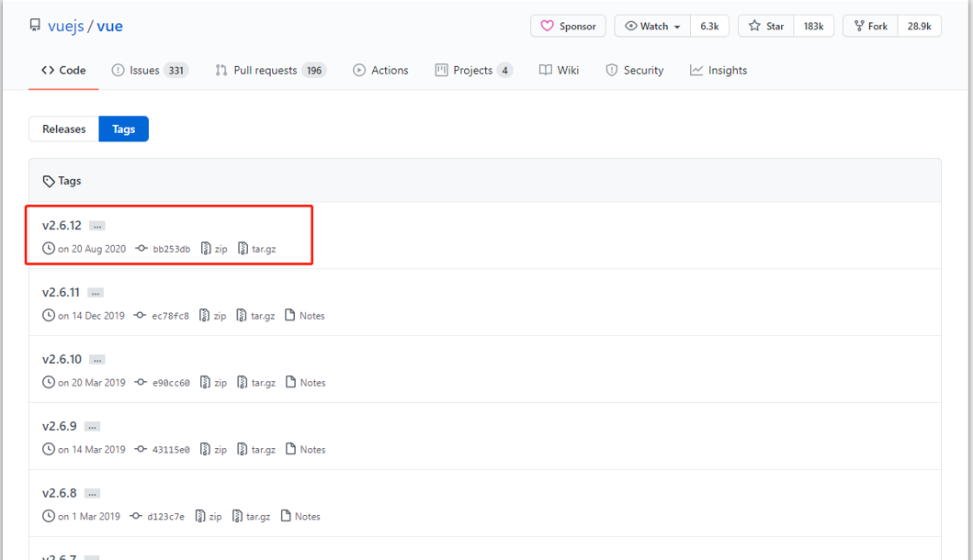Click the date text 'on 14 Dec 2019'
The width and height of the screenshot is (973, 560).
[91, 316]
